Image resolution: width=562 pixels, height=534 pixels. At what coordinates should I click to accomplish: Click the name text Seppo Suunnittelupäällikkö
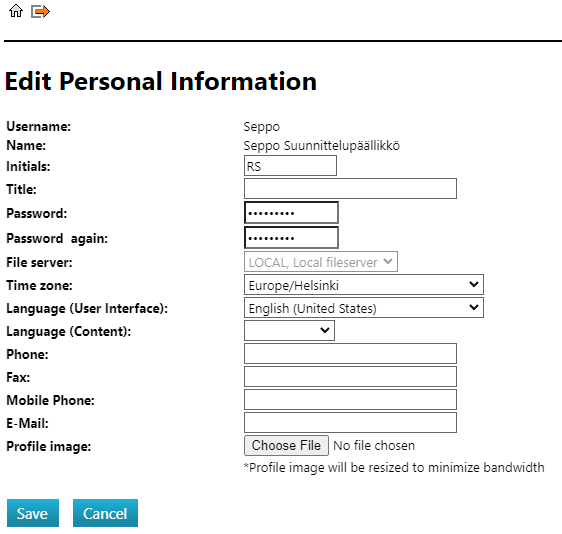pyautogui.click(x=322, y=146)
